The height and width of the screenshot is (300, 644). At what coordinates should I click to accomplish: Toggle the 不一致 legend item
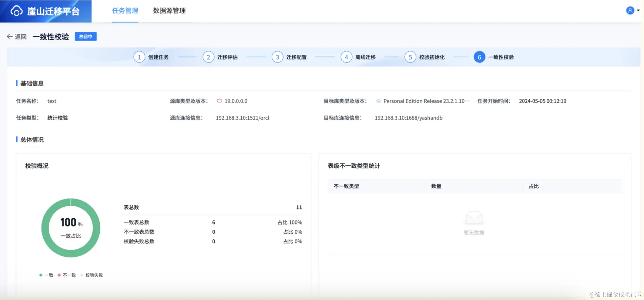[x=67, y=275]
